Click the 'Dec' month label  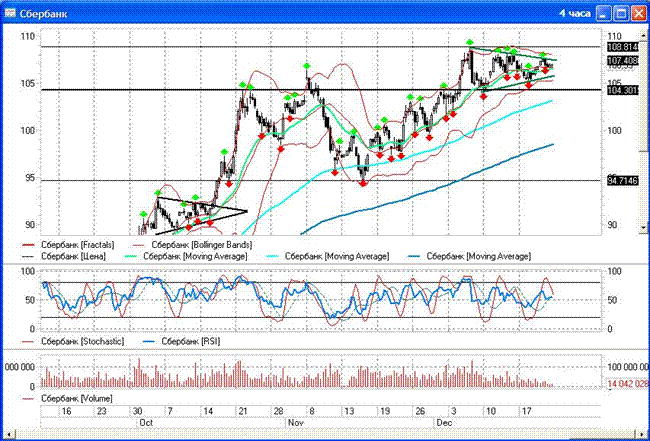click(444, 422)
